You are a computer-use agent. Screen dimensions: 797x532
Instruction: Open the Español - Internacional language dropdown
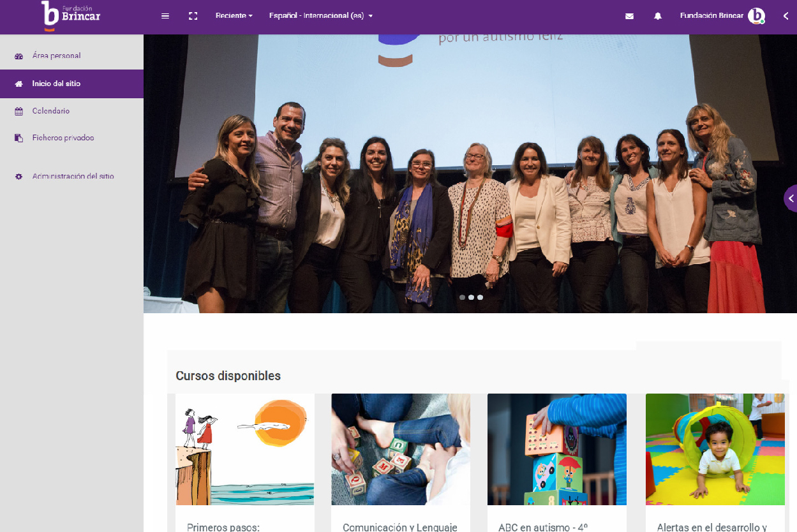[321, 16]
